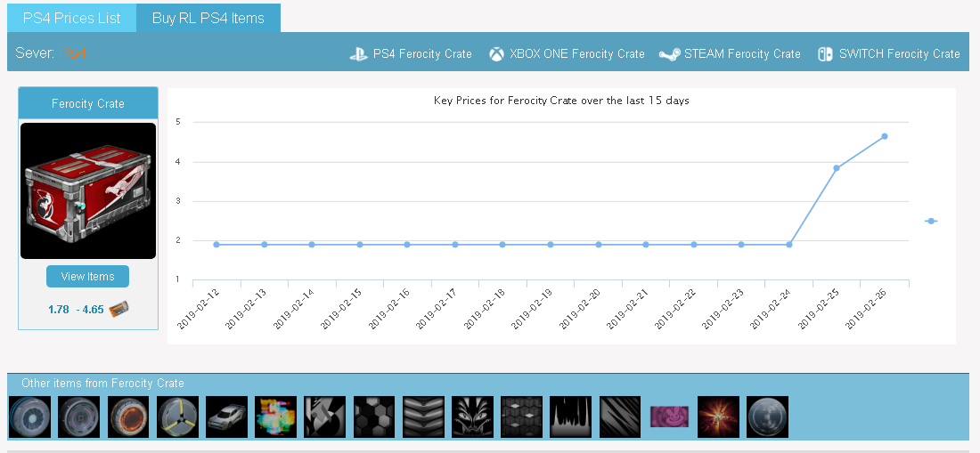
Task: Click the Other items from Ferocity Crate heading
Action: pyautogui.click(x=103, y=383)
